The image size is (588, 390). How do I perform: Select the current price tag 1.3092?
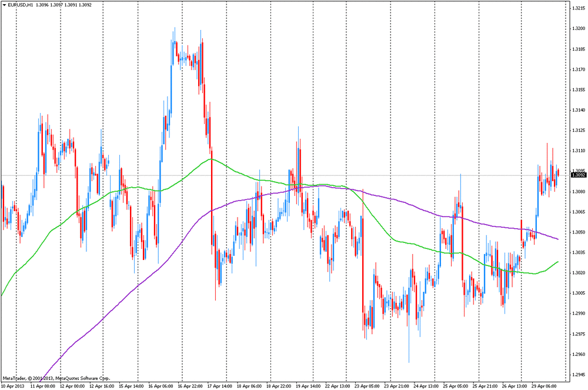pyautogui.click(x=579, y=175)
